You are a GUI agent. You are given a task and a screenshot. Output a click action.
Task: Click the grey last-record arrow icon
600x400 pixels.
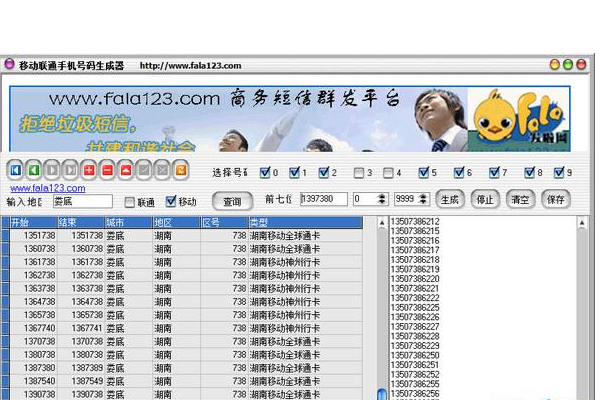(x=70, y=170)
